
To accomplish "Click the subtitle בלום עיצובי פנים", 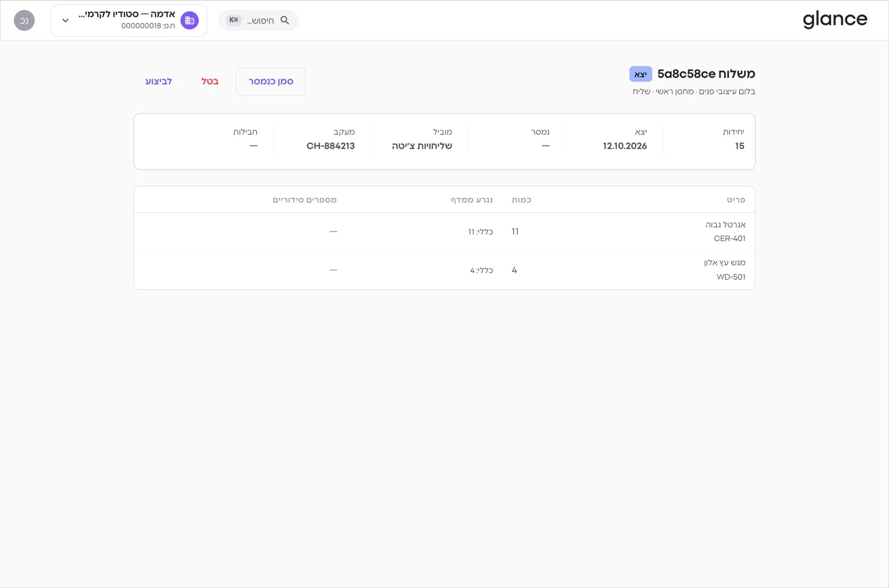I will 727,91.
